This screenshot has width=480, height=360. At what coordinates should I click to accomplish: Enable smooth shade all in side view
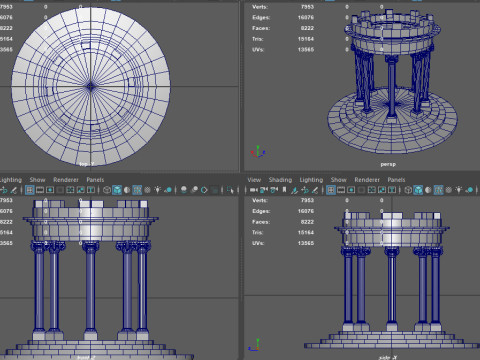point(418,190)
